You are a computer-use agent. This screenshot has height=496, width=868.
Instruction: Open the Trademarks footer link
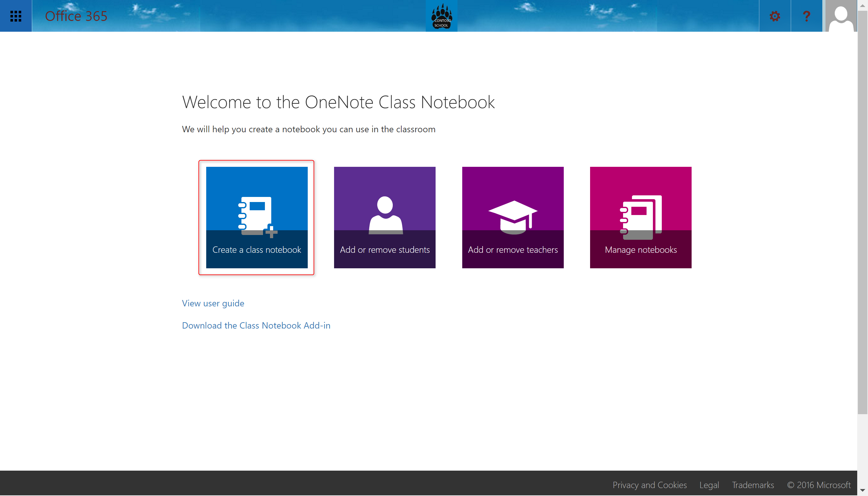[x=753, y=485]
